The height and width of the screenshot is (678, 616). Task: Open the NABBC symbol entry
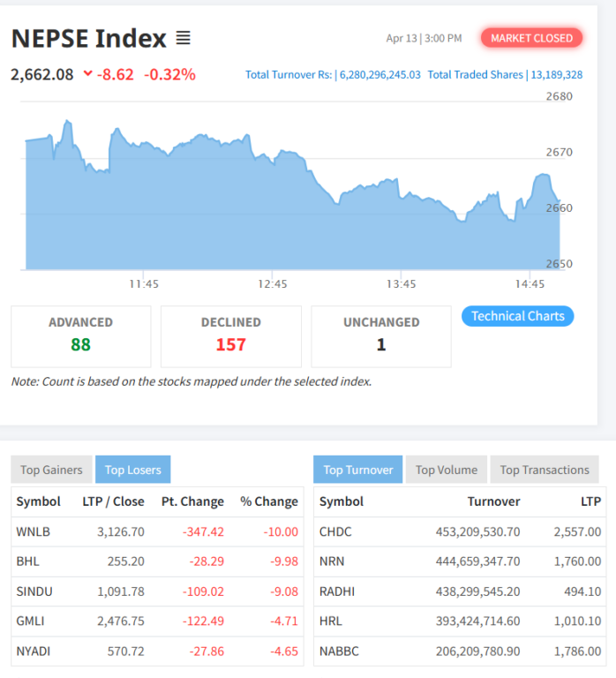point(340,651)
